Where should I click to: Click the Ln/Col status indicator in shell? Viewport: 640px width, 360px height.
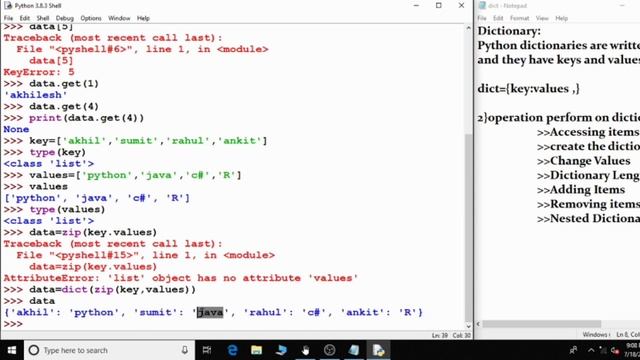(451, 336)
